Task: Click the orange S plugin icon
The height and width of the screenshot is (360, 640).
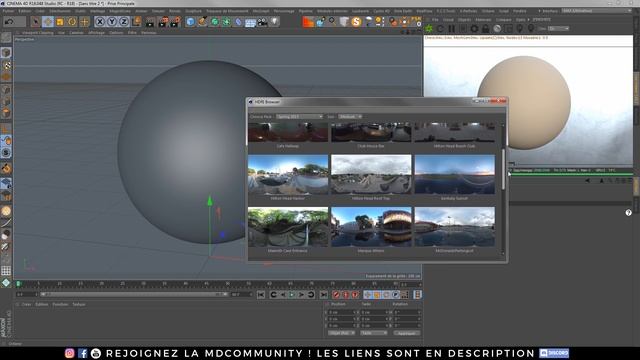Action: [356, 22]
